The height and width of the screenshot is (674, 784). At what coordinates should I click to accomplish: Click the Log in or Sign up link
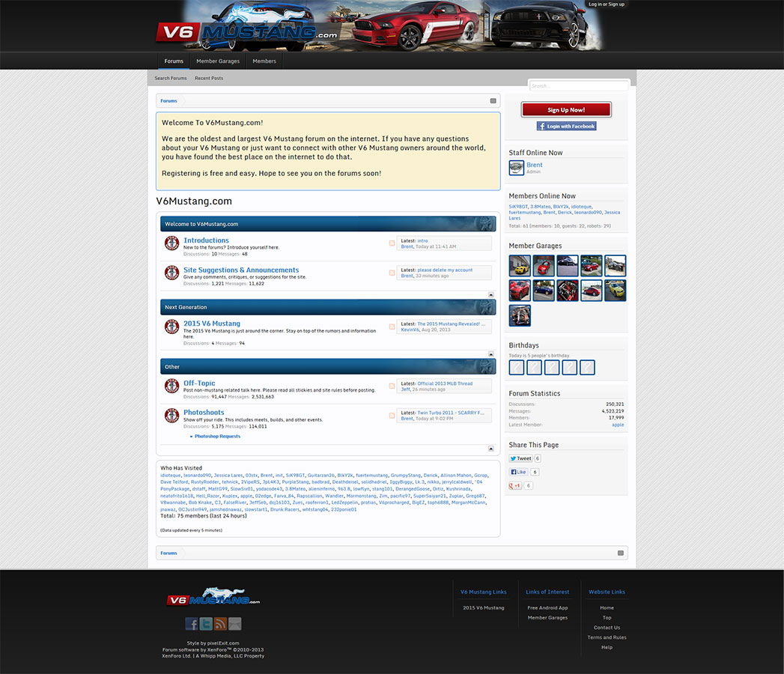click(607, 4)
